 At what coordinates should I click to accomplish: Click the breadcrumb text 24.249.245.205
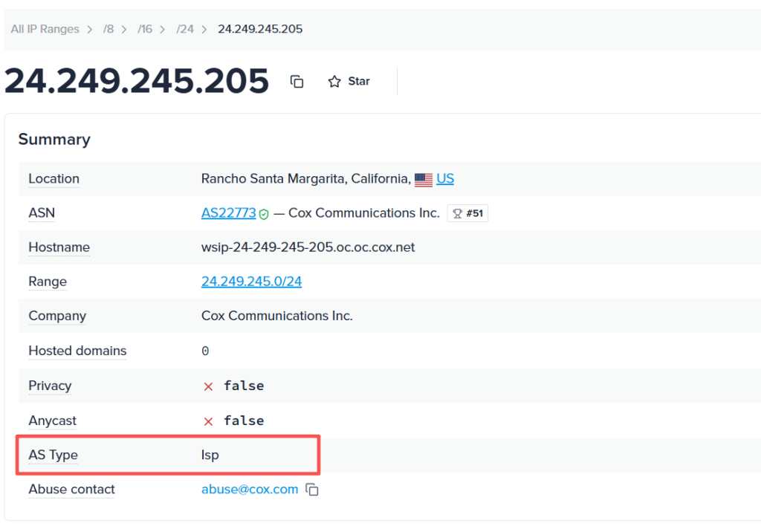tap(260, 29)
